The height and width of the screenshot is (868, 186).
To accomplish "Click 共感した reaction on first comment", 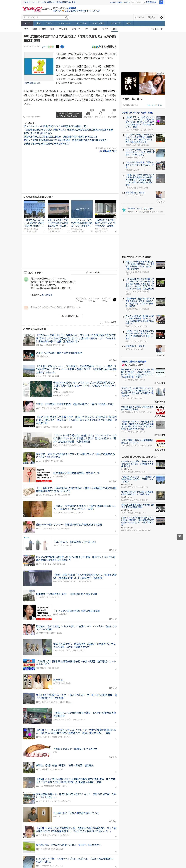I will click(x=82, y=300).
